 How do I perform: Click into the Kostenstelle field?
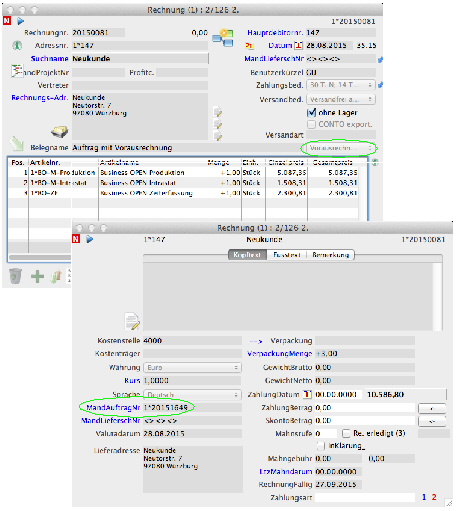(192, 341)
